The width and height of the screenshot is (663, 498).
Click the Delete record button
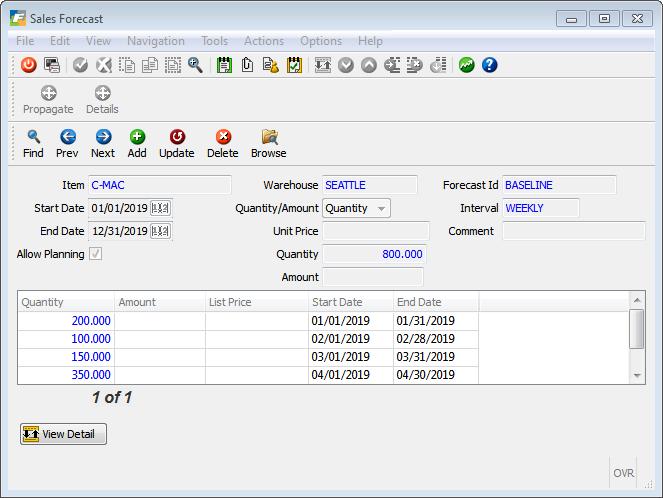pos(223,144)
